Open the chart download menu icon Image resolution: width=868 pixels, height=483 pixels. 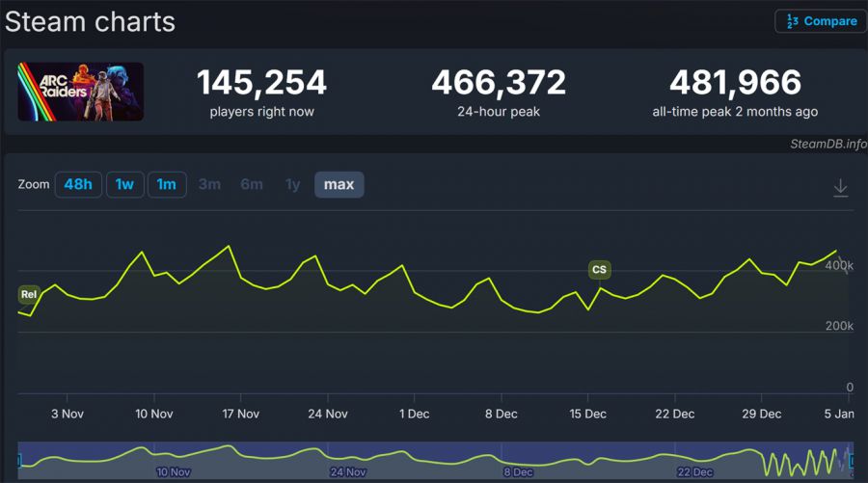[840, 188]
